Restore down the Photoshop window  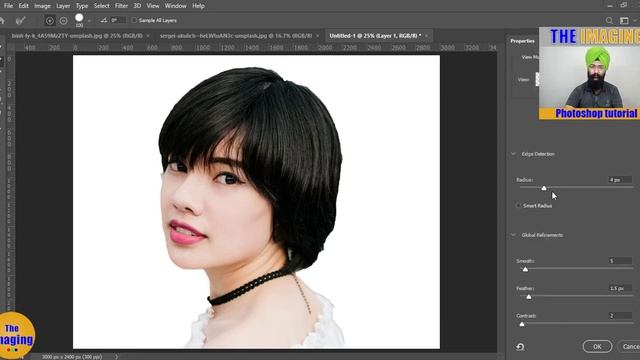click(624, 5)
